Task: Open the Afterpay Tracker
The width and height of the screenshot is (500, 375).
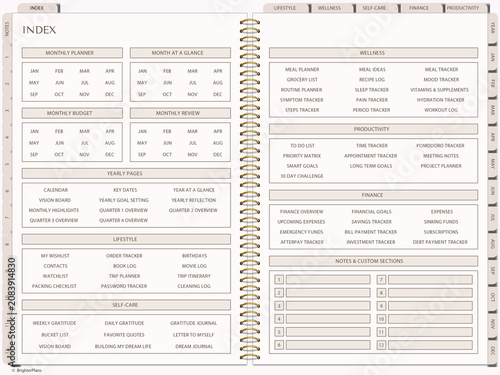Action: [302, 242]
